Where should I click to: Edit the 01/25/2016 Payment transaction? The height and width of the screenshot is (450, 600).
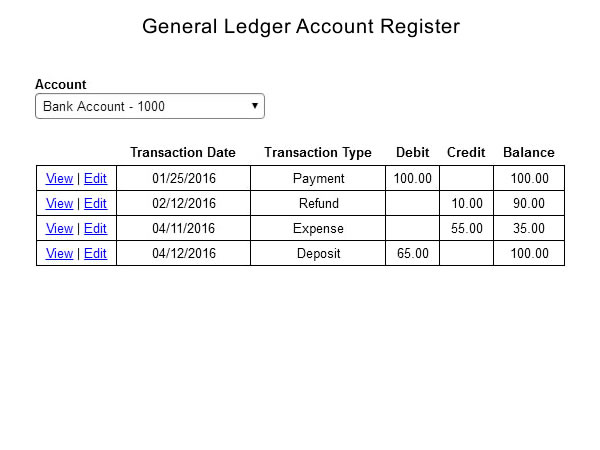[95, 178]
